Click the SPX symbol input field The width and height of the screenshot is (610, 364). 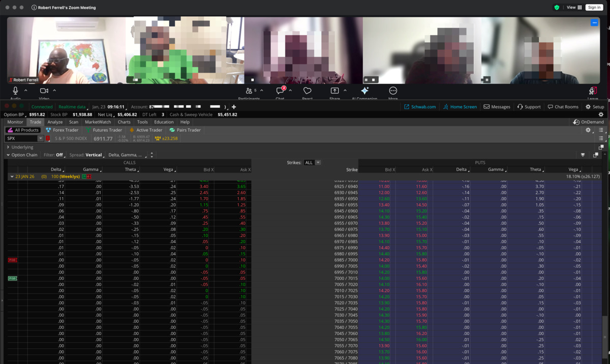(20, 139)
